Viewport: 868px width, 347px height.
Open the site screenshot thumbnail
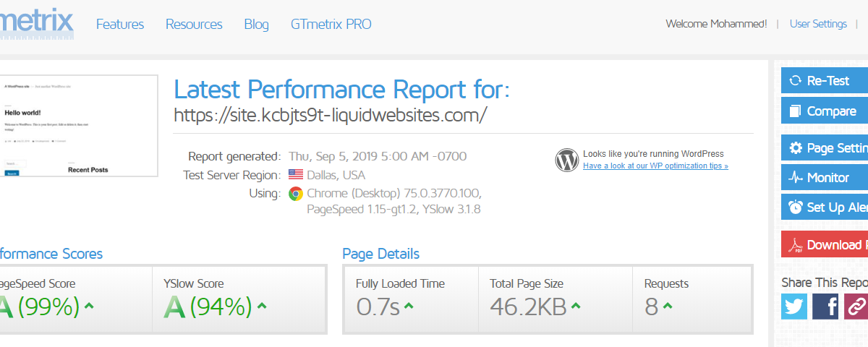click(x=79, y=125)
